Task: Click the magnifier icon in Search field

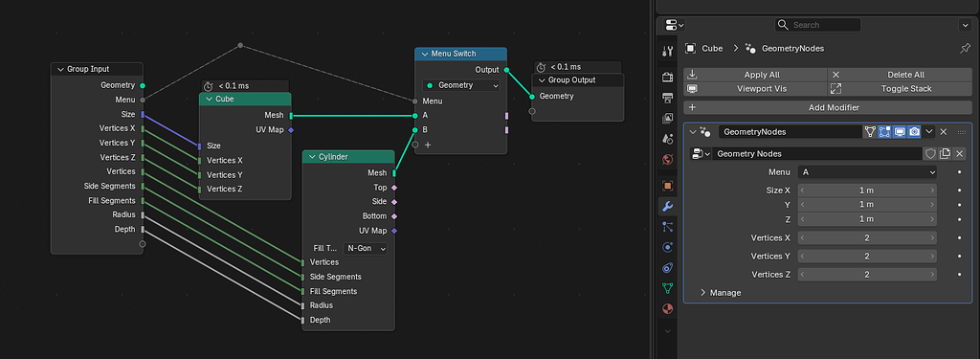Action: [783, 25]
